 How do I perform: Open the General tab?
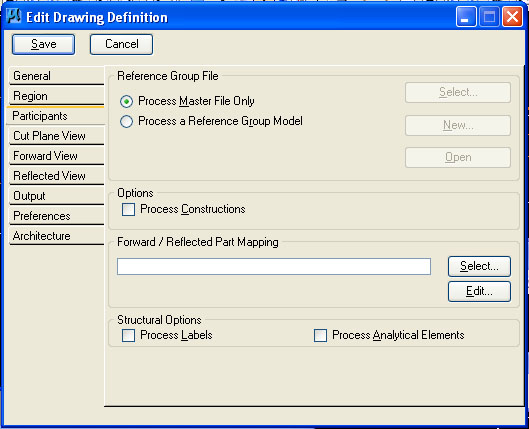(x=56, y=76)
